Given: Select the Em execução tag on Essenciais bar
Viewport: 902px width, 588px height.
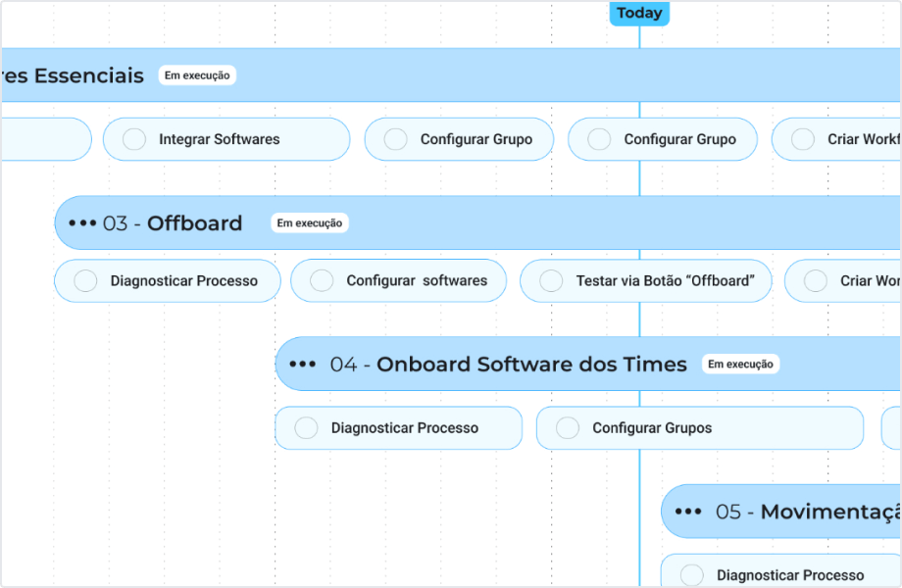Looking at the screenshot, I should coord(197,75).
